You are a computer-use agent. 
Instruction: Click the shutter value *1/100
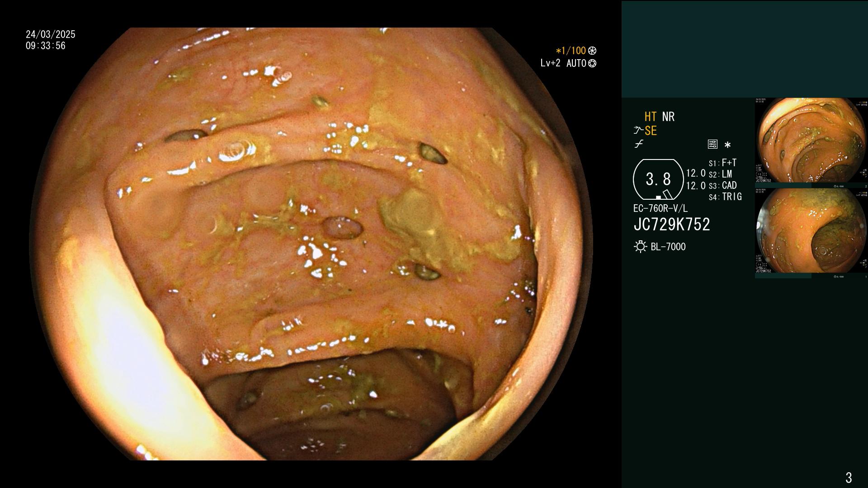pyautogui.click(x=571, y=51)
